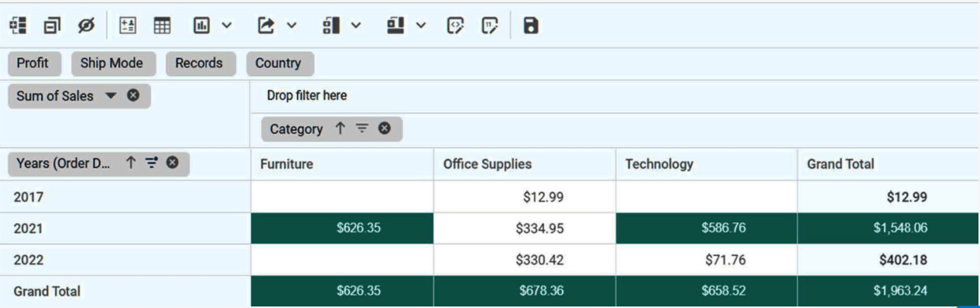Open the Sum of Sales aggregation dropdown
This screenshot has height=308, width=980.
point(110,96)
